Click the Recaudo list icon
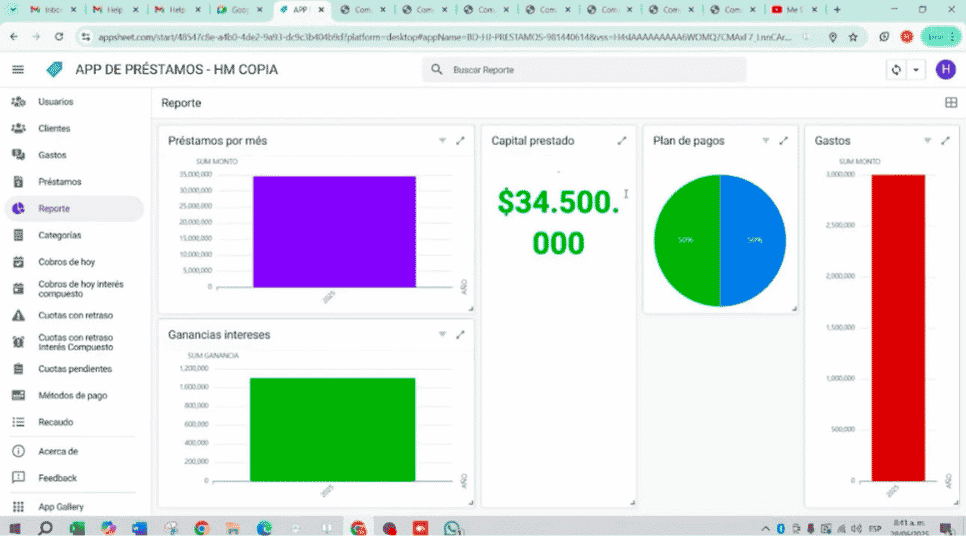The width and height of the screenshot is (966, 536). [18, 422]
